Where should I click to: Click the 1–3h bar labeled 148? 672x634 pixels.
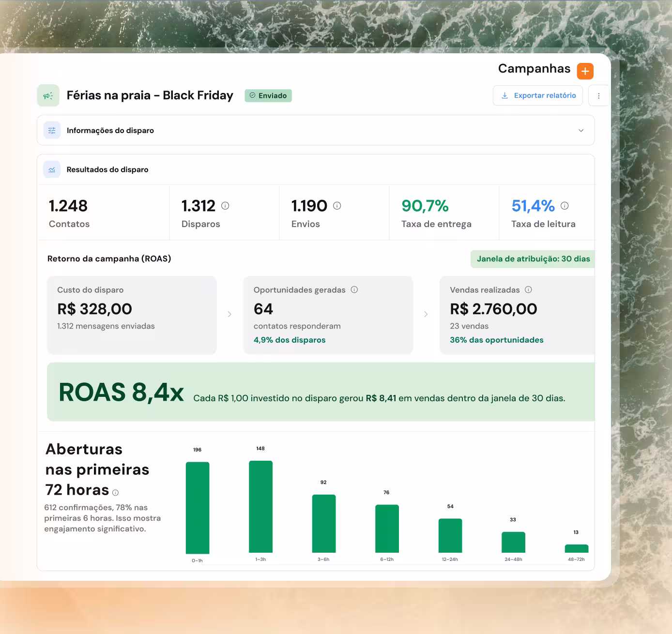[x=260, y=507]
